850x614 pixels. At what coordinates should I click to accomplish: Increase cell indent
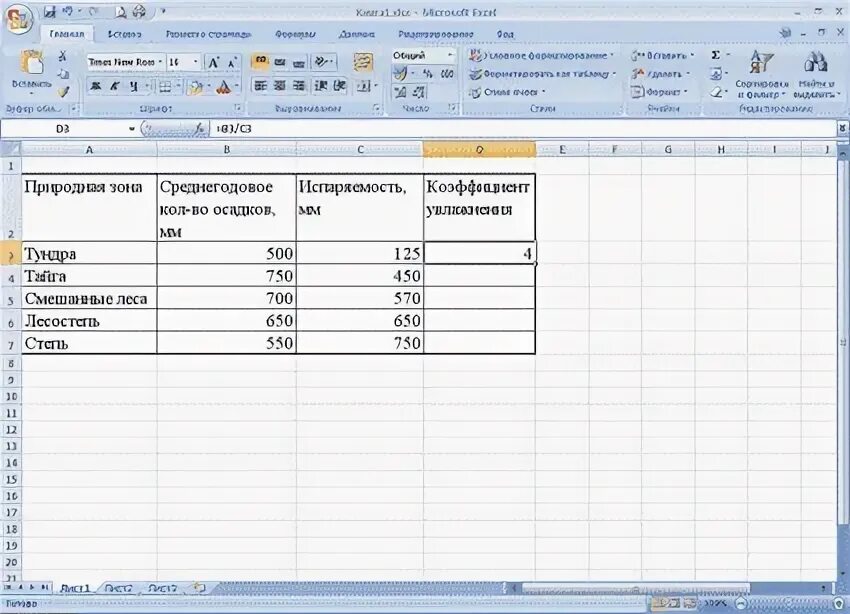[340, 86]
